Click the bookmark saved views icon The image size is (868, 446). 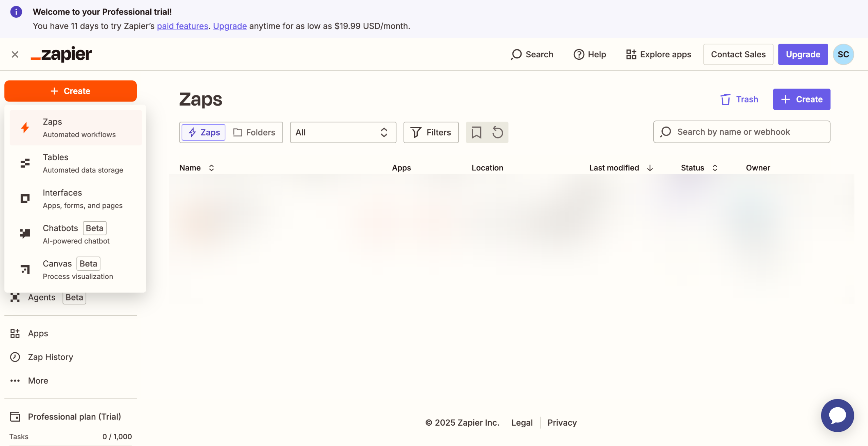tap(476, 132)
